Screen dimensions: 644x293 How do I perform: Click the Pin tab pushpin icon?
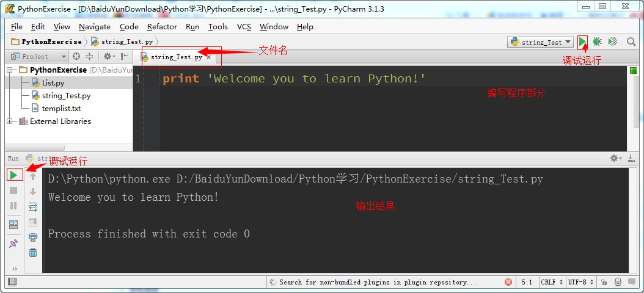(x=13, y=244)
